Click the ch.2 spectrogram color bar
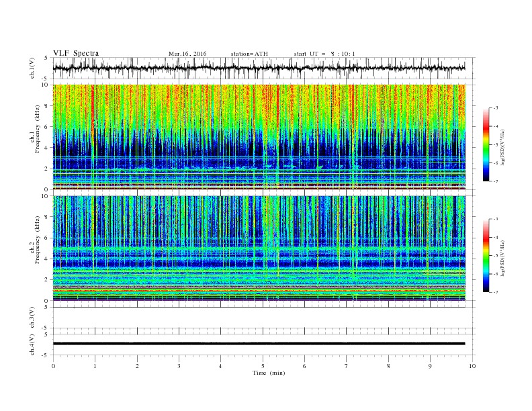The image size is (532, 411). (x=486, y=256)
